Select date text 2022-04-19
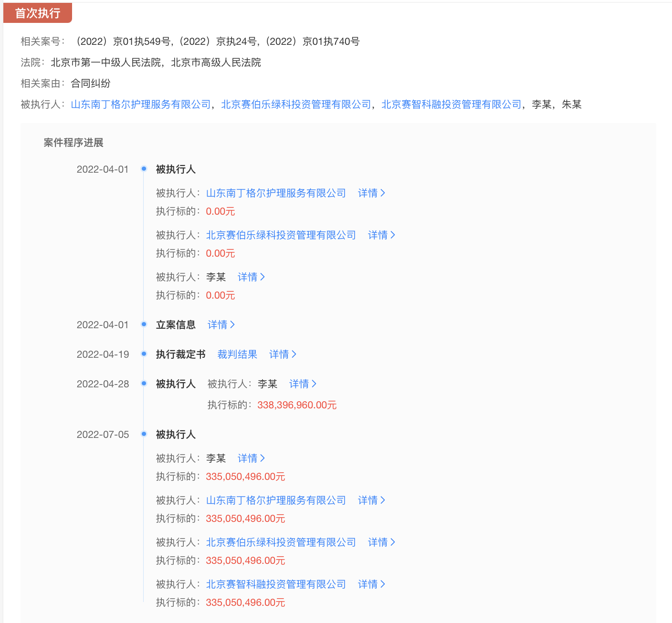The height and width of the screenshot is (623, 672). (103, 354)
